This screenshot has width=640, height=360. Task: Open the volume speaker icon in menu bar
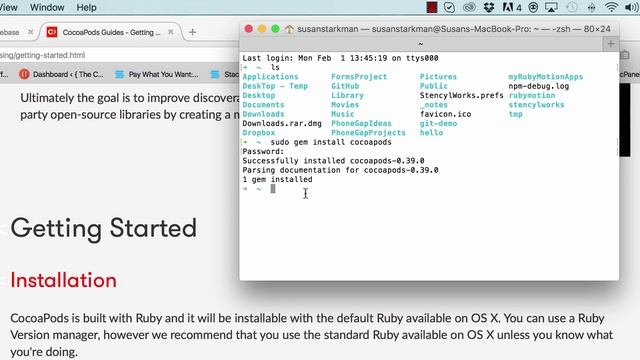click(x=631, y=7)
